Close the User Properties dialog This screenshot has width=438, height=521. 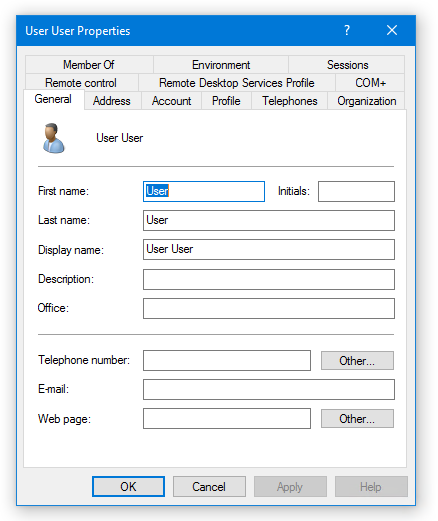(392, 30)
